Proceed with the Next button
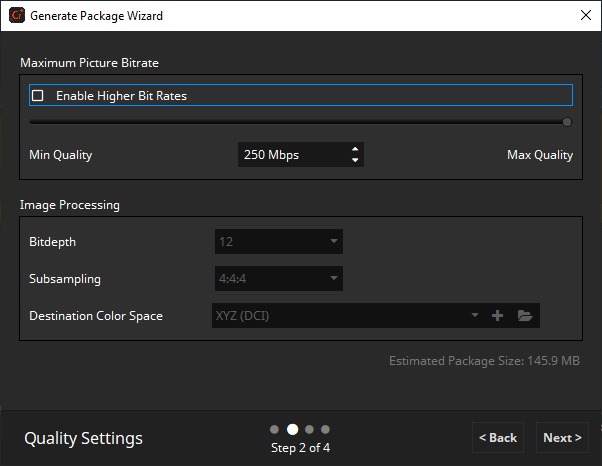 [562, 438]
